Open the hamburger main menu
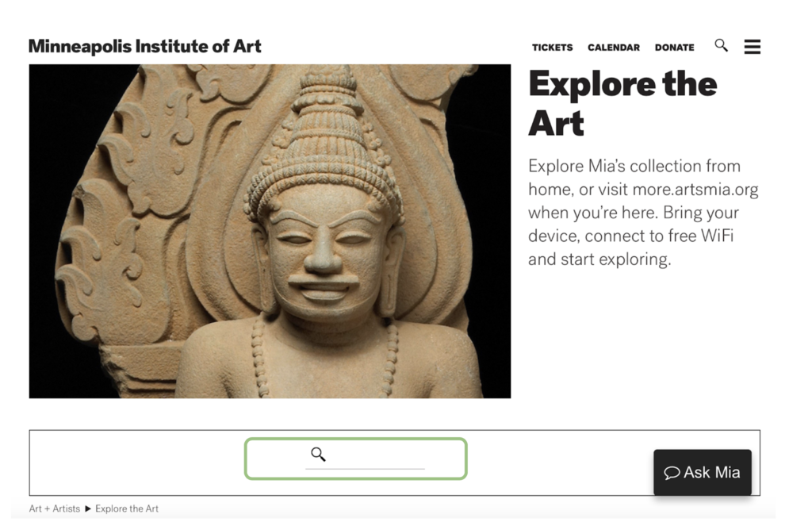Image resolution: width=812 pixels, height=526 pixels. pos(752,47)
